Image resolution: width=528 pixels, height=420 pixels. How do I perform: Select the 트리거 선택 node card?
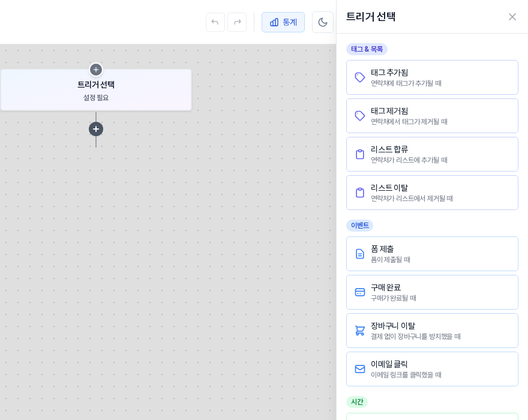pos(96,90)
